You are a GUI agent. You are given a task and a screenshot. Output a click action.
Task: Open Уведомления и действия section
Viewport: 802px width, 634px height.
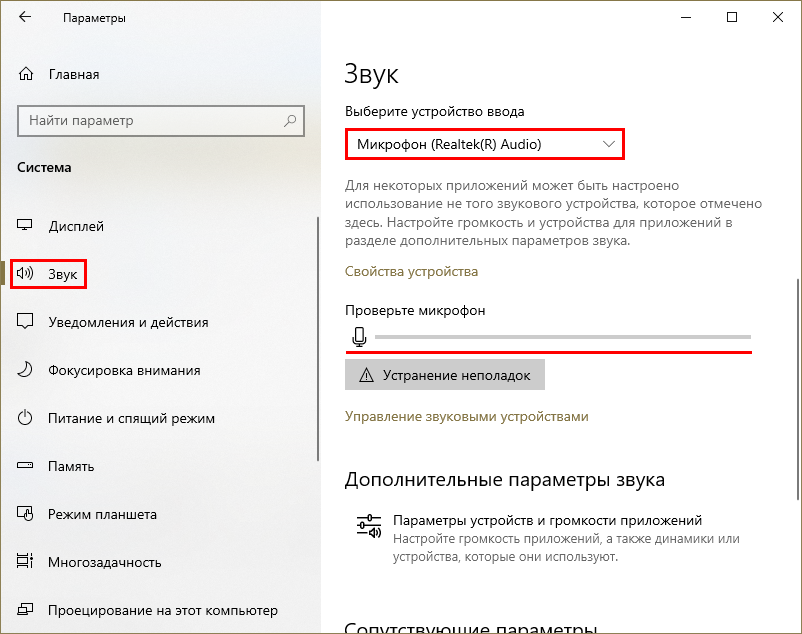[x=128, y=322]
